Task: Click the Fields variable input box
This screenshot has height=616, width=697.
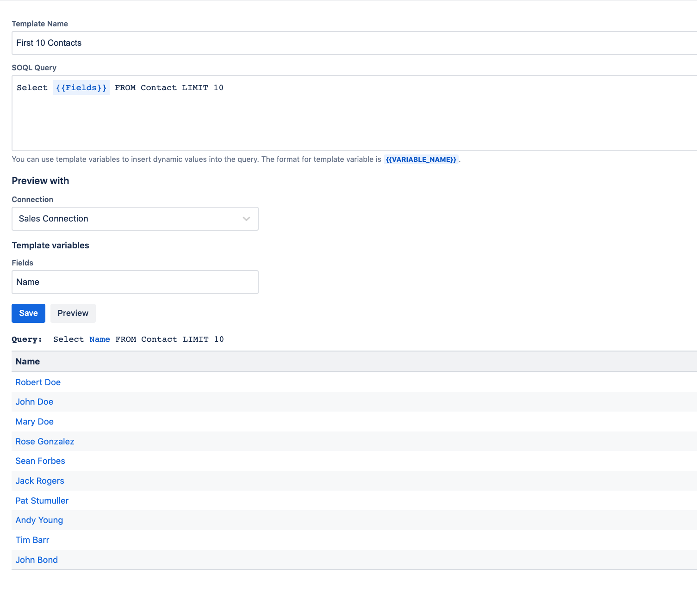Action: [135, 282]
